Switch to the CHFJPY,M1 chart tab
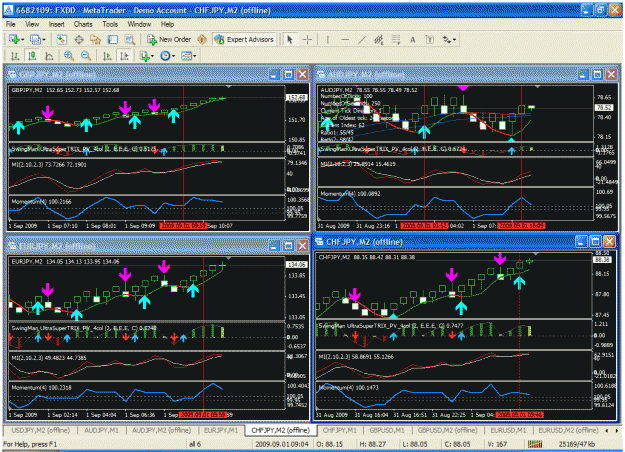 (340, 430)
